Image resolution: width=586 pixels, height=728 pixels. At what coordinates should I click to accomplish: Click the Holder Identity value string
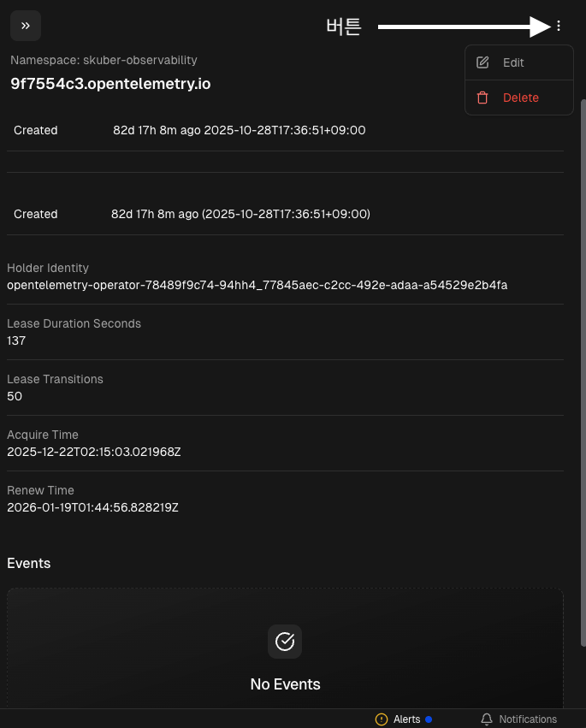(257, 285)
